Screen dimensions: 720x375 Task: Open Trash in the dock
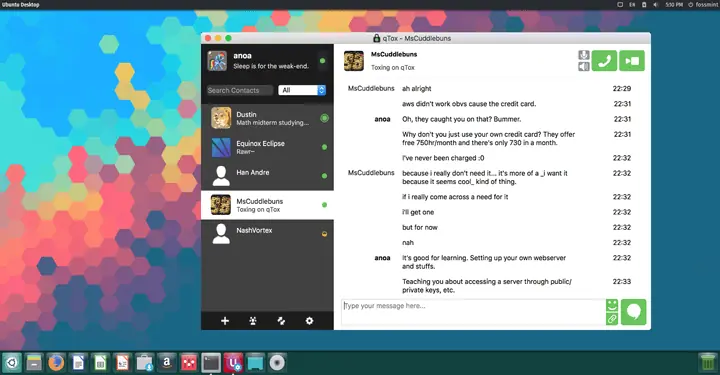pyautogui.click(x=708, y=363)
